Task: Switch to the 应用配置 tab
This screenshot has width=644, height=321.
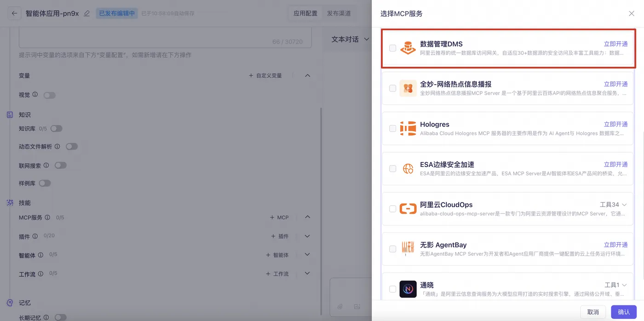Action: pyautogui.click(x=305, y=13)
